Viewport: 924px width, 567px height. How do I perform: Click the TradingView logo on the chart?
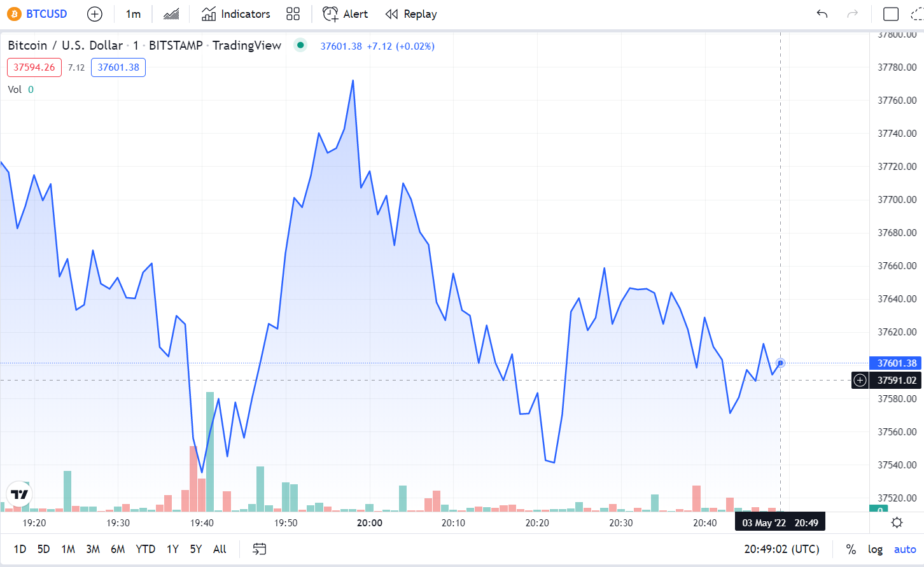[x=20, y=494]
